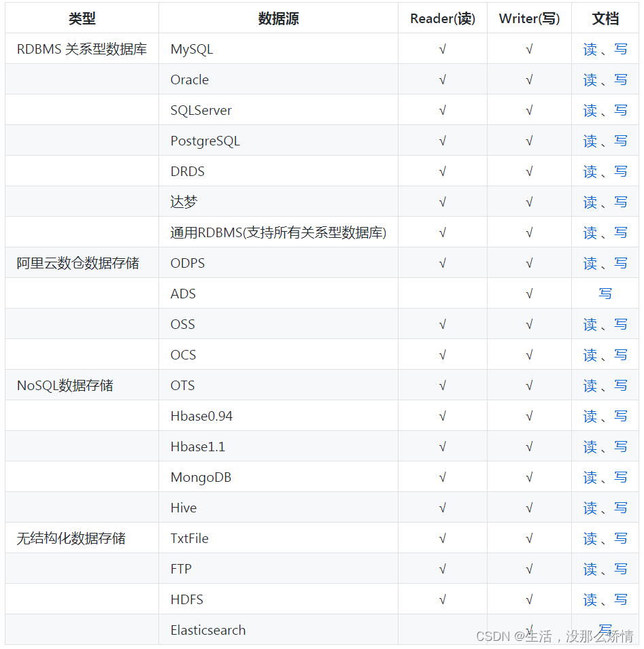This screenshot has width=644, height=649.
Task: Open the 写 doc link for 通用RDBMS
Action: tap(620, 232)
